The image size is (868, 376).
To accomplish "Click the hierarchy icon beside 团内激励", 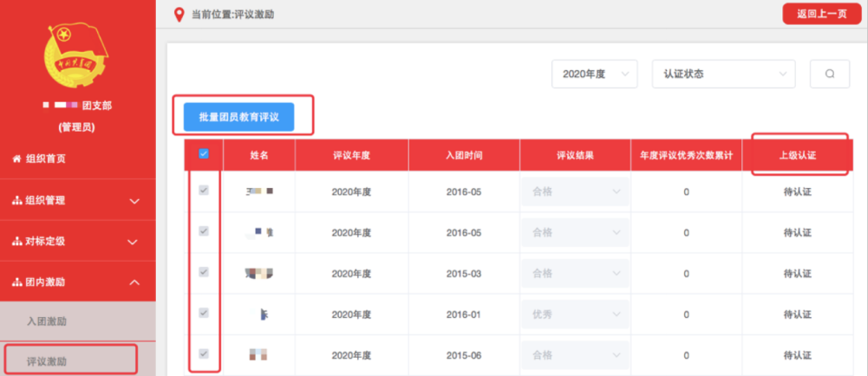I will 16,282.
